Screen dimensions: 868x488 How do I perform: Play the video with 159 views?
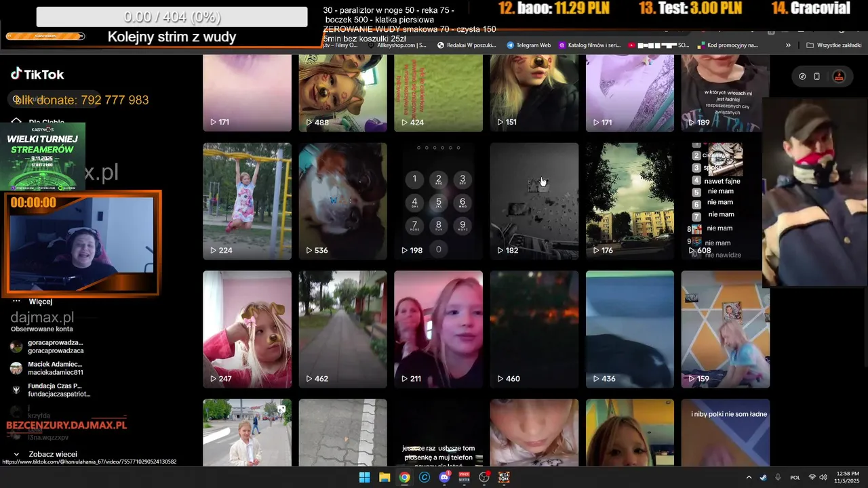pyautogui.click(x=725, y=329)
